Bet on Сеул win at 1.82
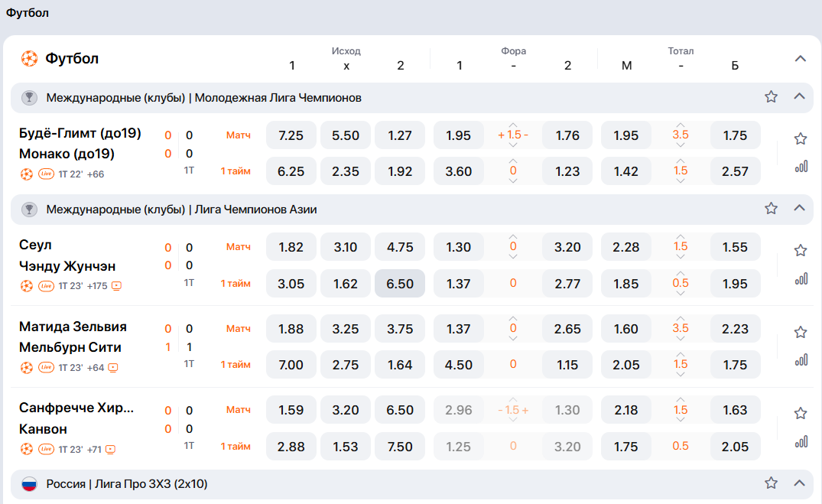 coord(291,247)
